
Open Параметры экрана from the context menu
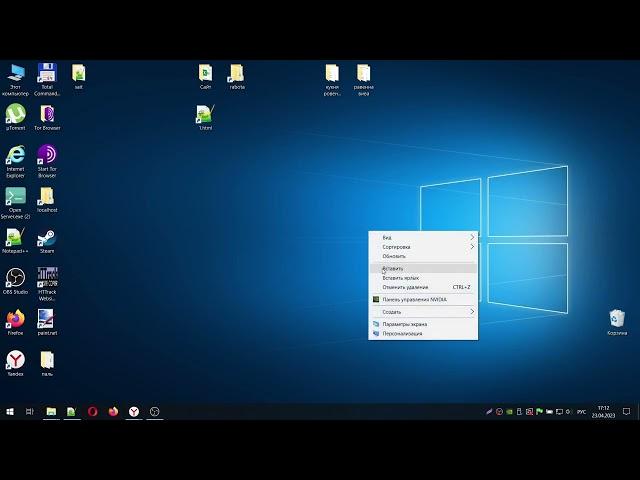click(423, 324)
